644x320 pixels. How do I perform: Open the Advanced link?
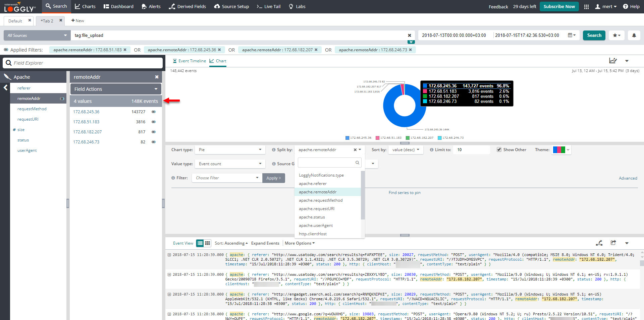pos(628,178)
